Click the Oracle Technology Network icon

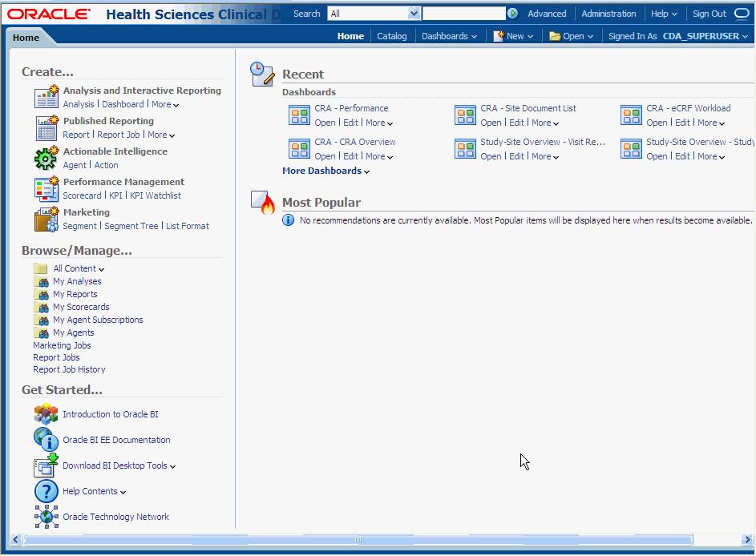point(46,517)
